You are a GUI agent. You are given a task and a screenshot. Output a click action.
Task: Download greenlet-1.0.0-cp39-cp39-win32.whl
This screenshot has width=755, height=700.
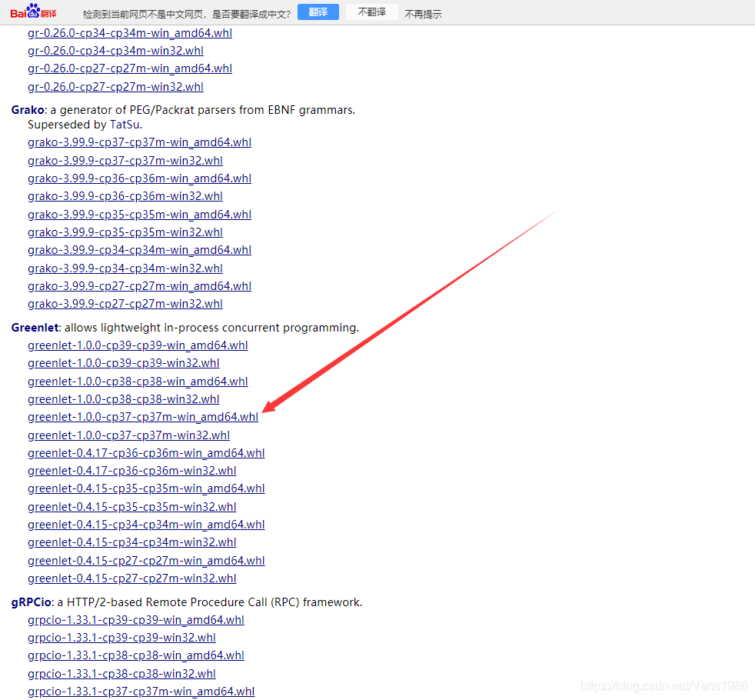[x=124, y=364]
